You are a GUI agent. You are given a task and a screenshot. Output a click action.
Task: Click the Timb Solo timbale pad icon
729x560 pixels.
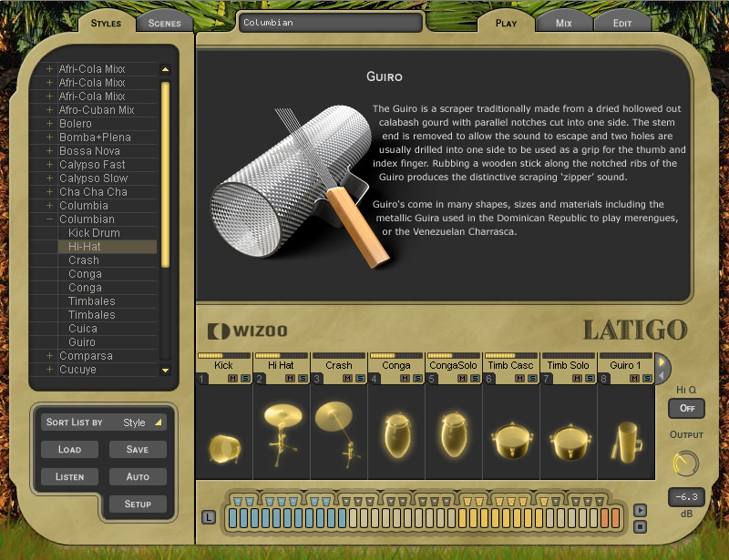pos(570,442)
